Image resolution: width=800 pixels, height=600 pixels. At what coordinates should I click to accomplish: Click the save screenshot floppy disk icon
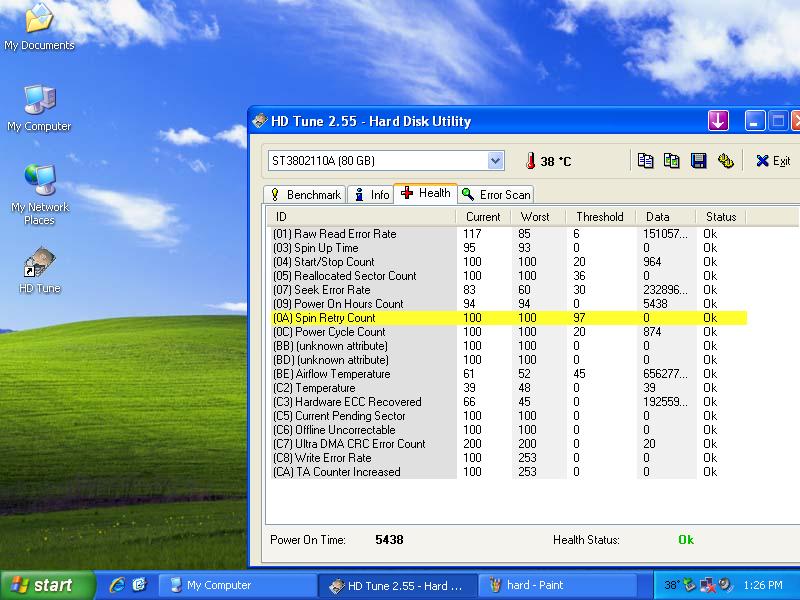[698, 161]
